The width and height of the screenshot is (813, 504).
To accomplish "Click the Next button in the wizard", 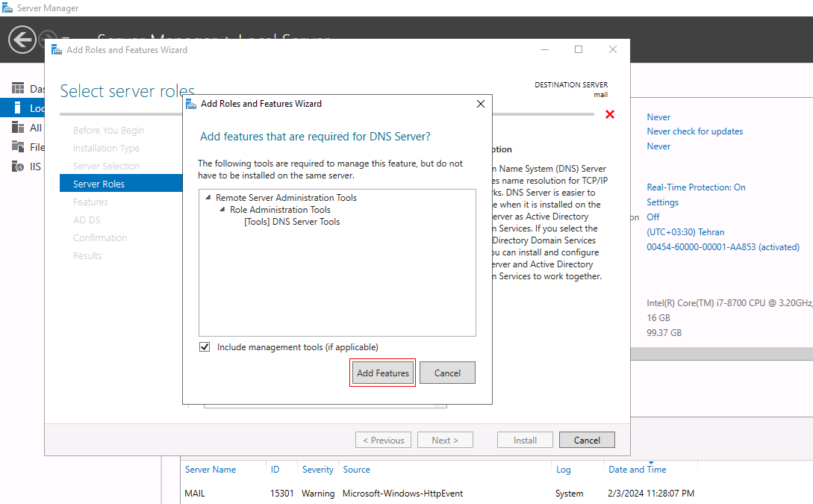I will (x=445, y=441).
